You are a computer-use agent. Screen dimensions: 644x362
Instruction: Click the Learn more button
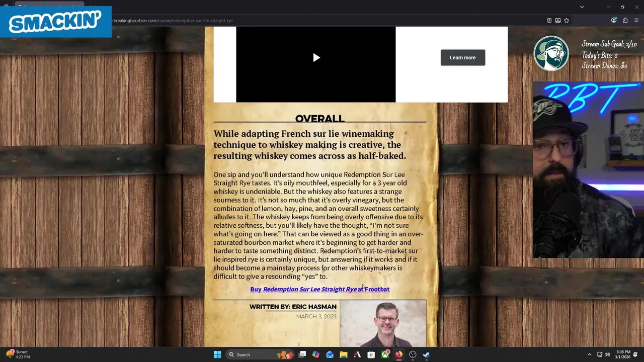[x=463, y=57]
